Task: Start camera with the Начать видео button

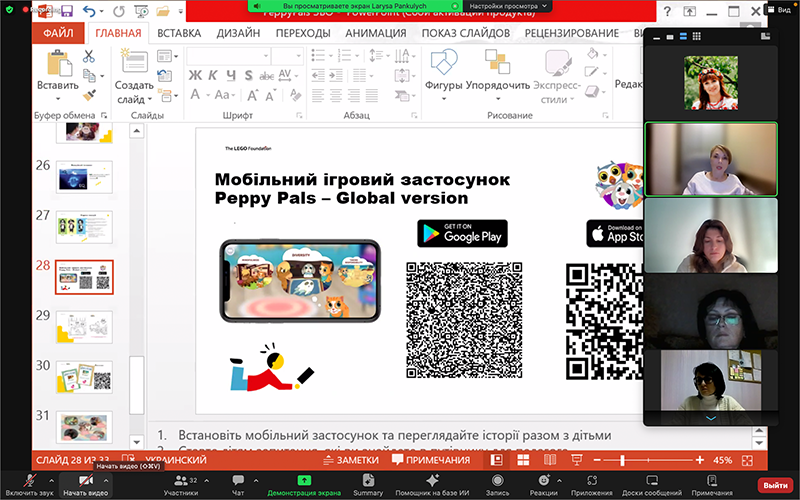Action: pyautogui.click(x=85, y=485)
